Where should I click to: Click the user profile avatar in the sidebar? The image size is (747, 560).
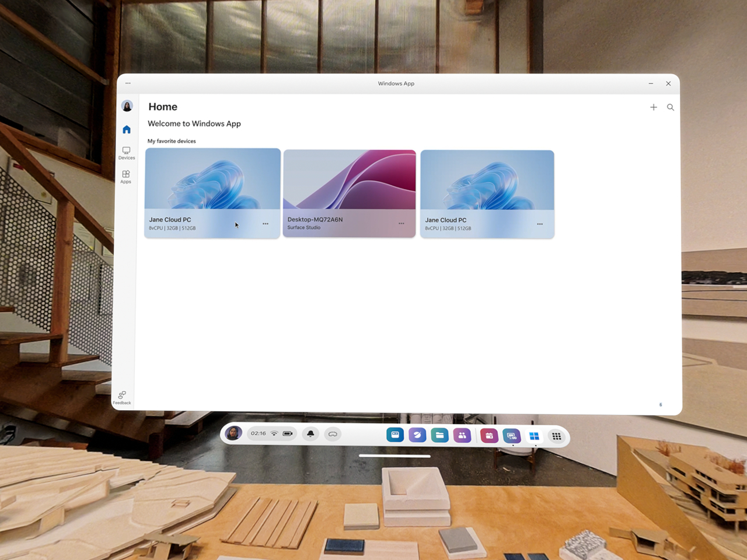(x=127, y=106)
